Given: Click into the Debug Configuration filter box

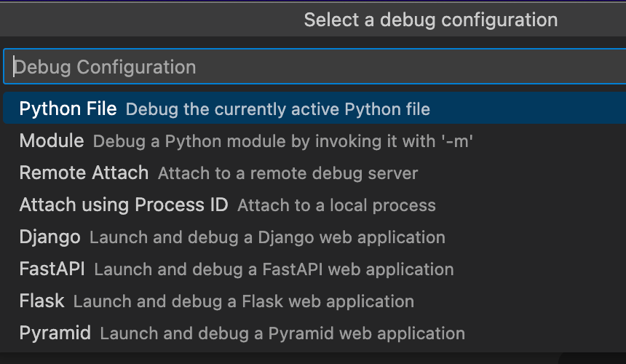Looking at the screenshot, I should click(x=314, y=67).
